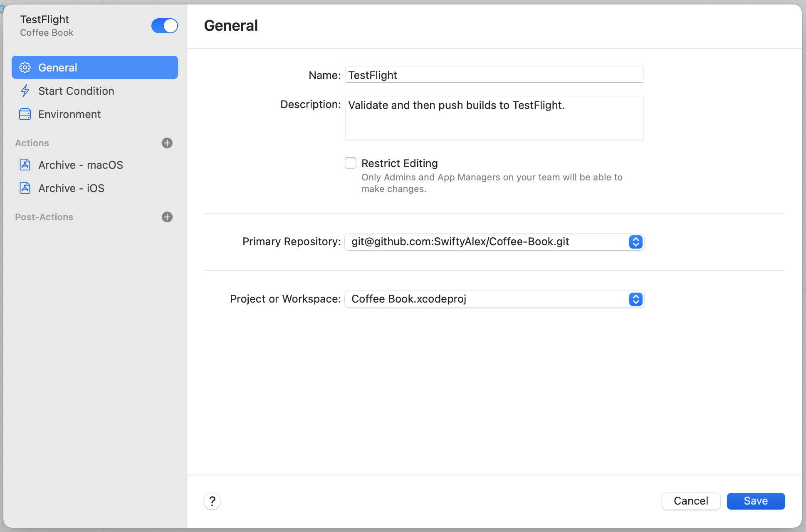806x532 pixels.
Task: Click the Environment server icon
Action: coord(25,114)
